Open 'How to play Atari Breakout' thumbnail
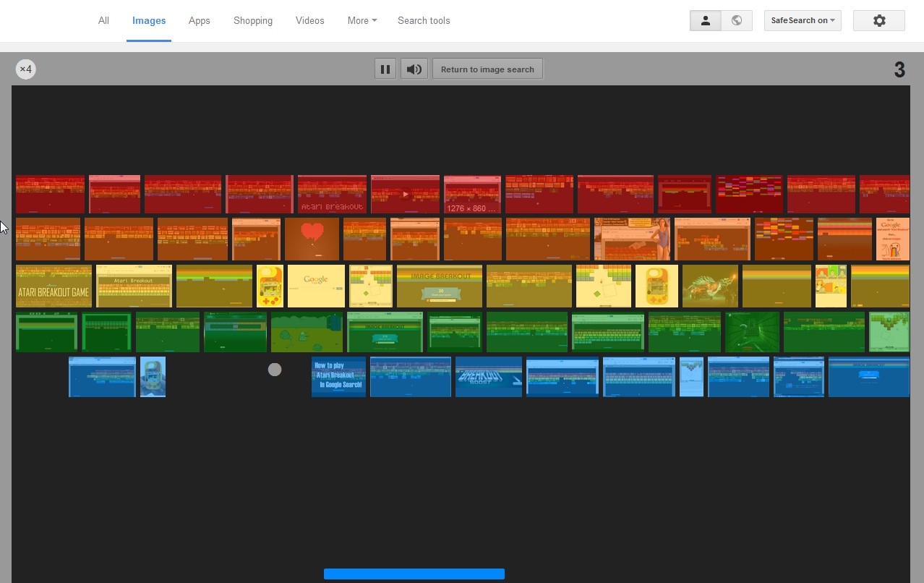 tap(338, 377)
